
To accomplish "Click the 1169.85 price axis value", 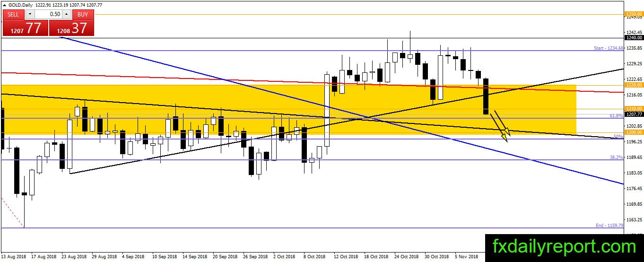I will click(x=633, y=204).
